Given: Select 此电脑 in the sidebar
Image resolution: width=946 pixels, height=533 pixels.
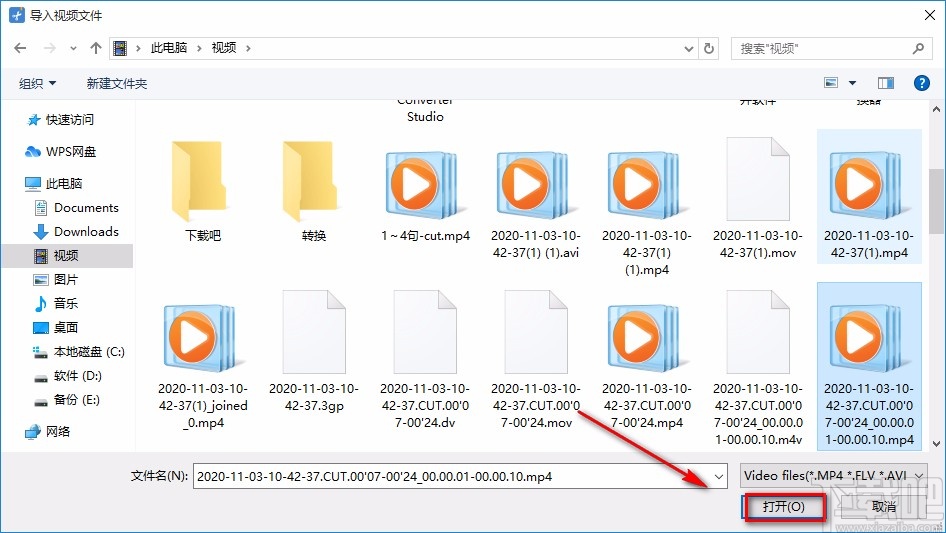Looking at the screenshot, I should pyautogui.click(x=53, y=184).
